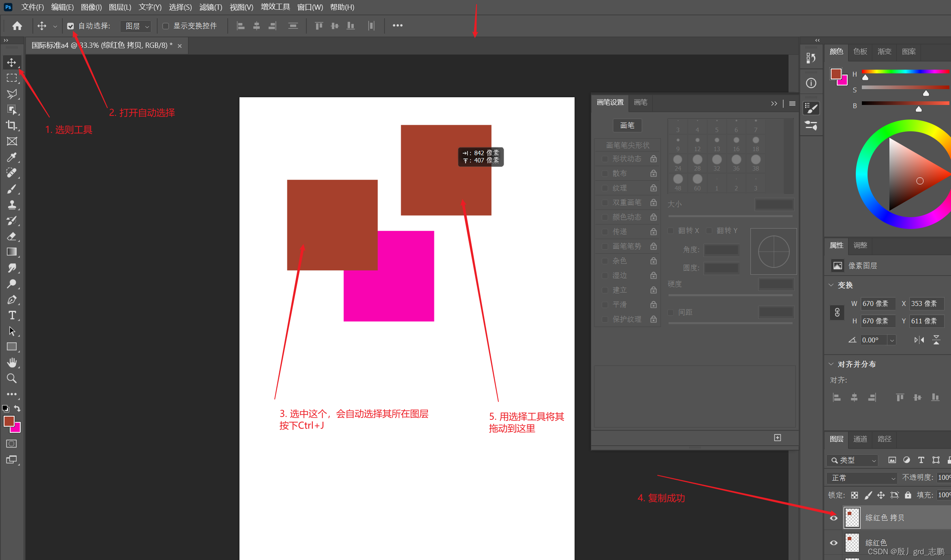Viewport: 951px width, 560px height.
Task: Enable the 显示变换控件 checkbox
Action: [166, 26]
